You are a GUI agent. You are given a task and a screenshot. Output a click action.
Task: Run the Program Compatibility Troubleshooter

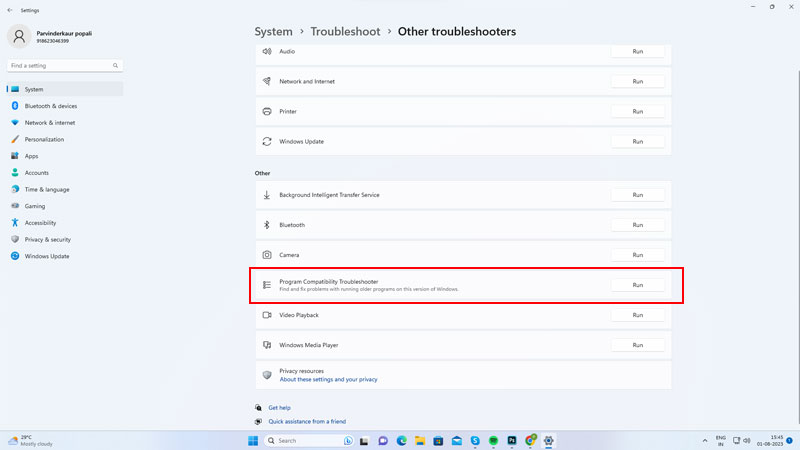pos(638,285)
